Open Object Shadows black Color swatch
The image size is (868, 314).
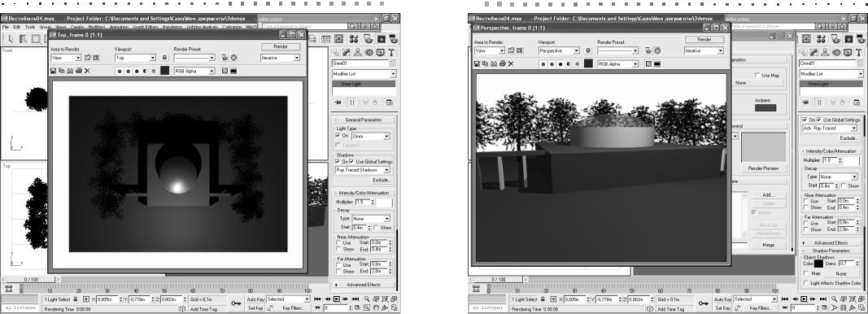[818, 264]
